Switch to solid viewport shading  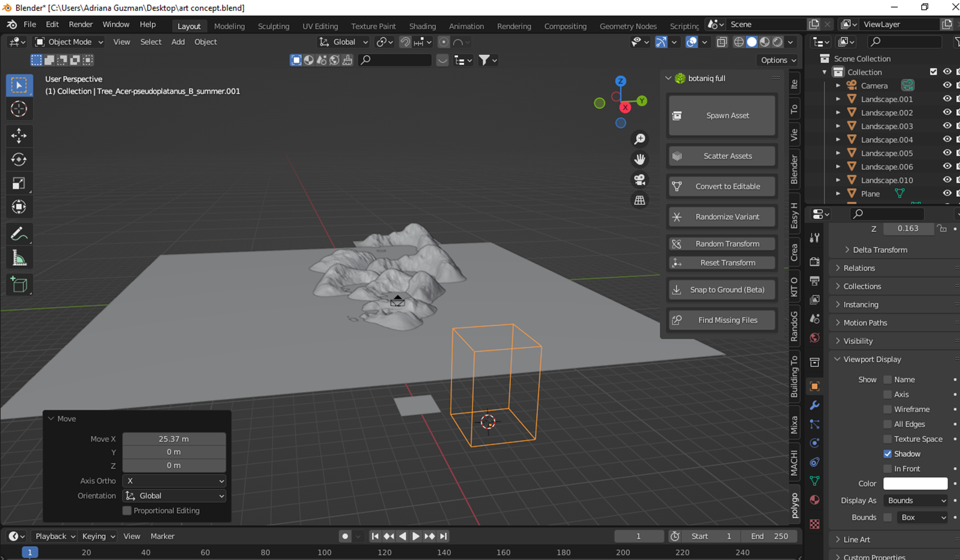tap(752, 42)
